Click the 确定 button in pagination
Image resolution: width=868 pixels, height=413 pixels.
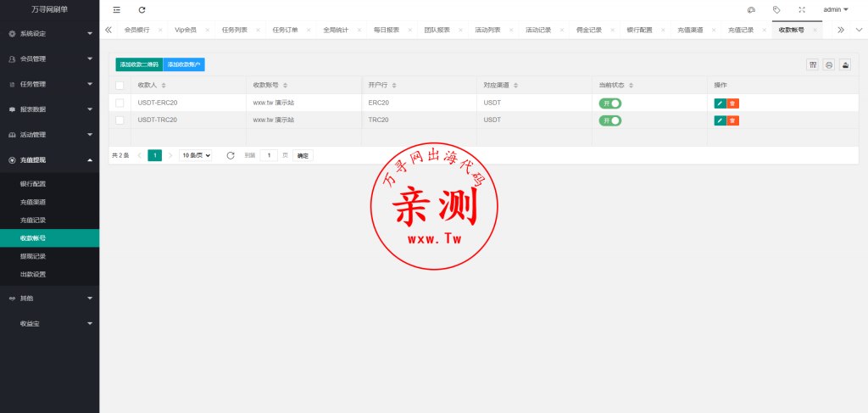tap(303, 155)
